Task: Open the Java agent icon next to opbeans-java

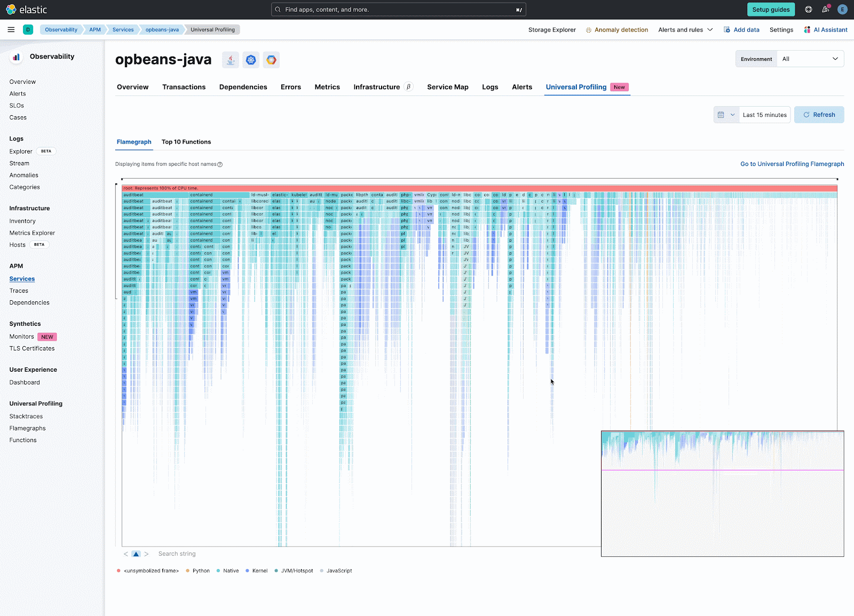Action: (x=230, y=60)
